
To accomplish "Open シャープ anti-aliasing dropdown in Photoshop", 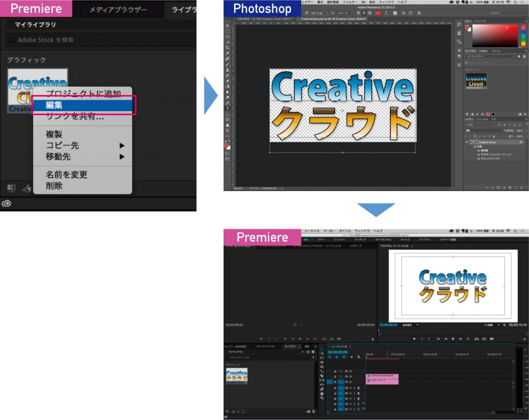I will click(345, 13).
